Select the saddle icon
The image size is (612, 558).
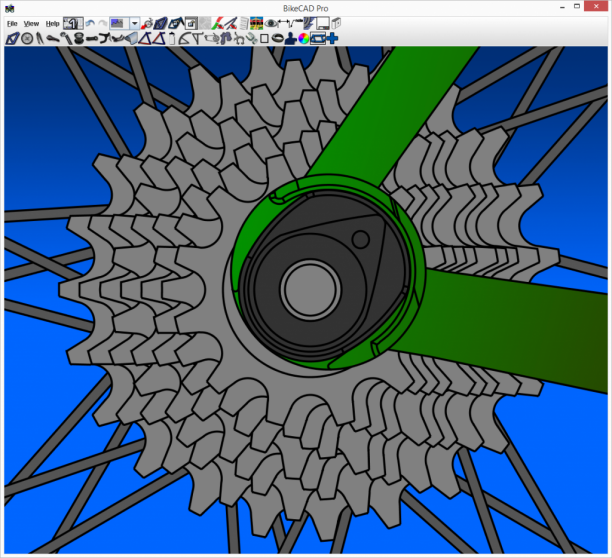pos(53,39)
